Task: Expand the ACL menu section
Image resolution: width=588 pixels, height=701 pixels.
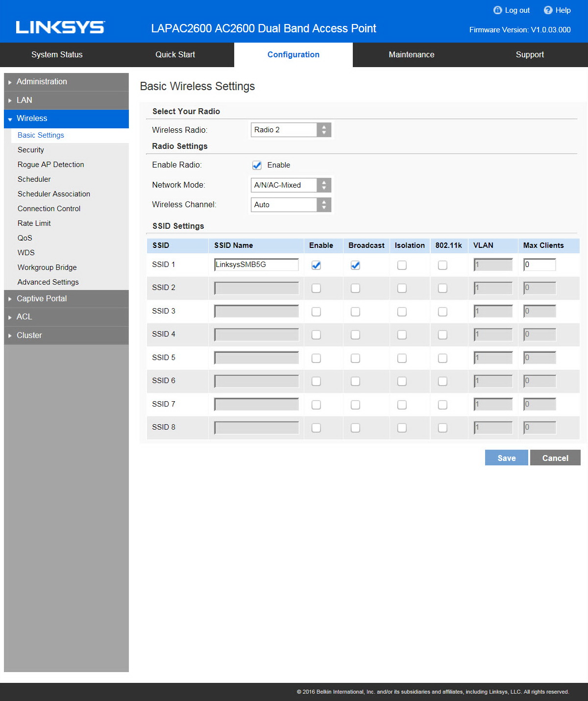Action: [66, 317]
